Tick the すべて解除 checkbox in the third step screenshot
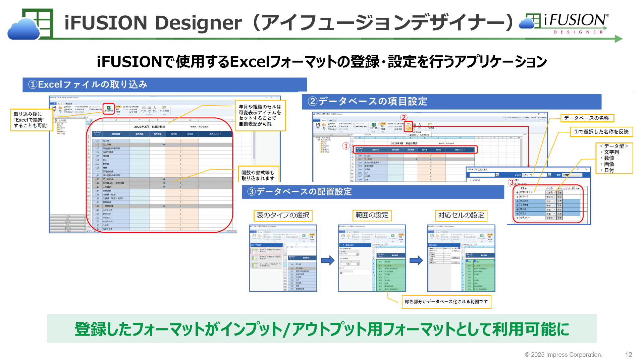The image size is (644, 362). click(x=459, y=251)
